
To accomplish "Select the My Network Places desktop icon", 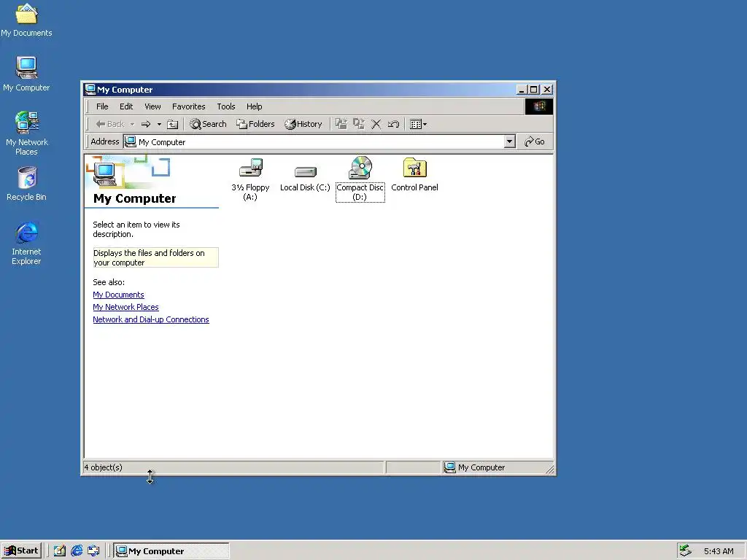I will pos(27,133).
